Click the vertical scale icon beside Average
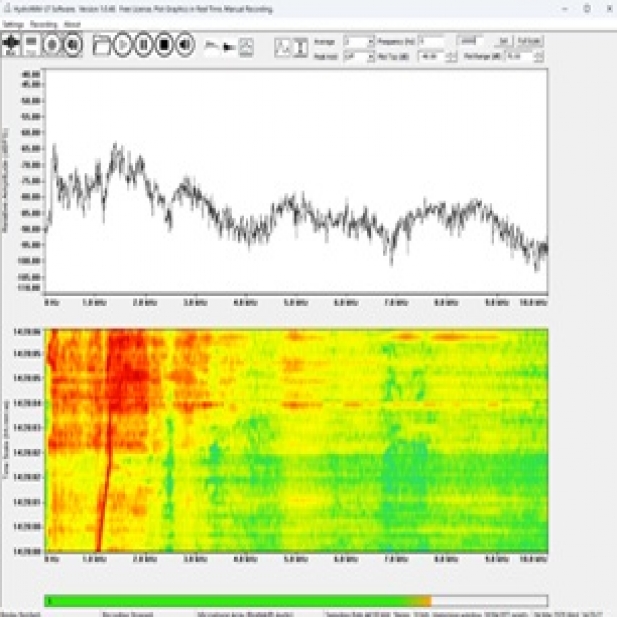This screenshot has width=617, height=617. coord(299,45)
